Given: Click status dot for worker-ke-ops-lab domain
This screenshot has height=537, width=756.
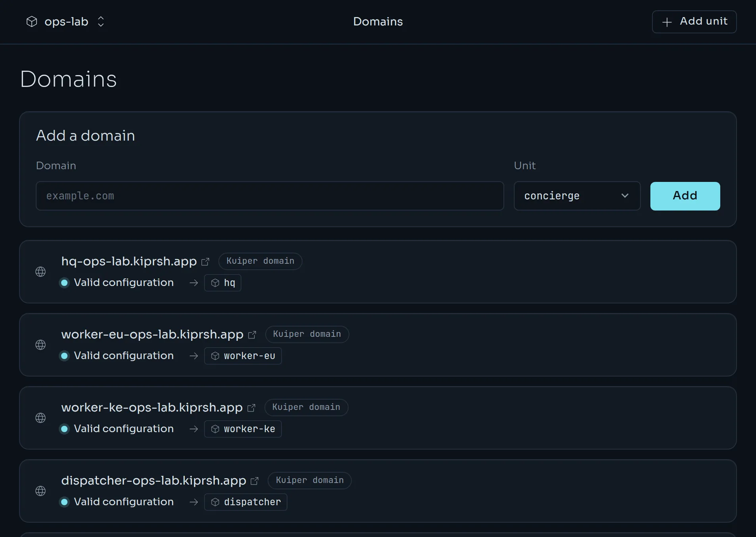Looking at the screenshot, I should tap(64, 429).
